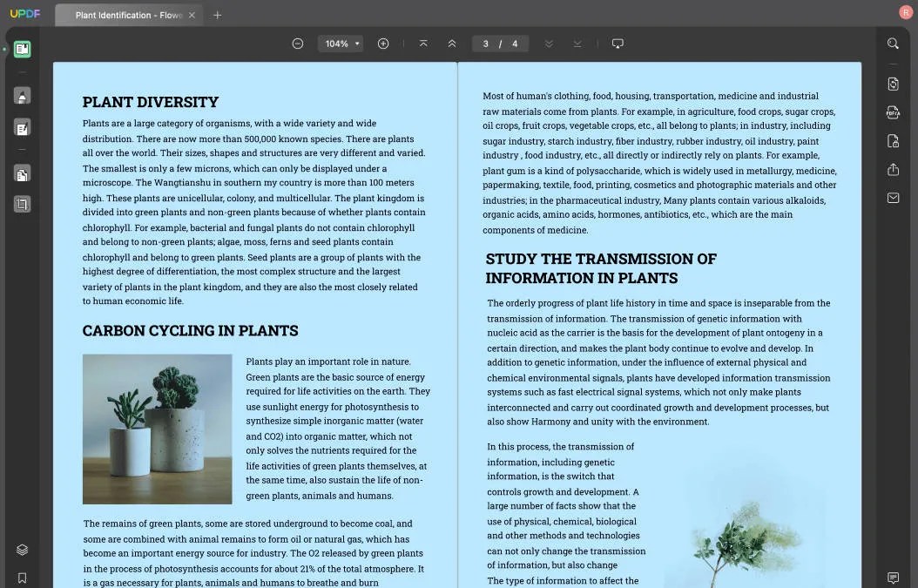The height and width of the screenshot is (588, 918).
Task: Go to the previous page chevron
Action: pyautogui.click(x=452, y=43)
